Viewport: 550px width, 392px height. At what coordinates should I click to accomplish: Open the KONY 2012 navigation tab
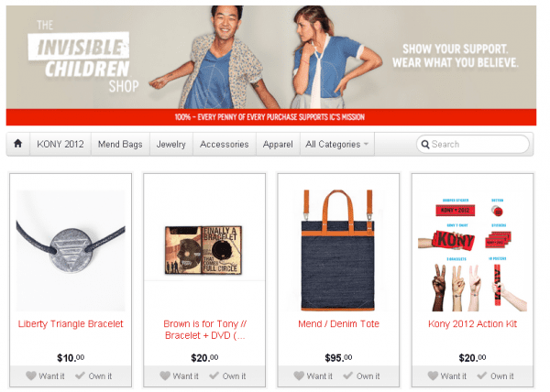coord(60,145)
